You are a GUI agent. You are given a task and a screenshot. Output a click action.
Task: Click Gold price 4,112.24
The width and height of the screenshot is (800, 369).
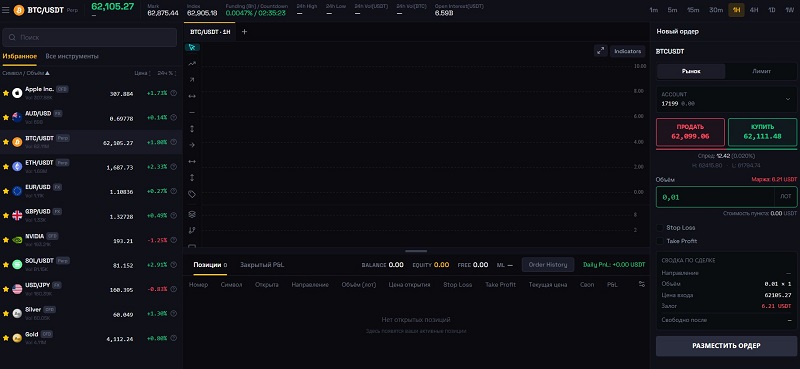coord(120,339)
